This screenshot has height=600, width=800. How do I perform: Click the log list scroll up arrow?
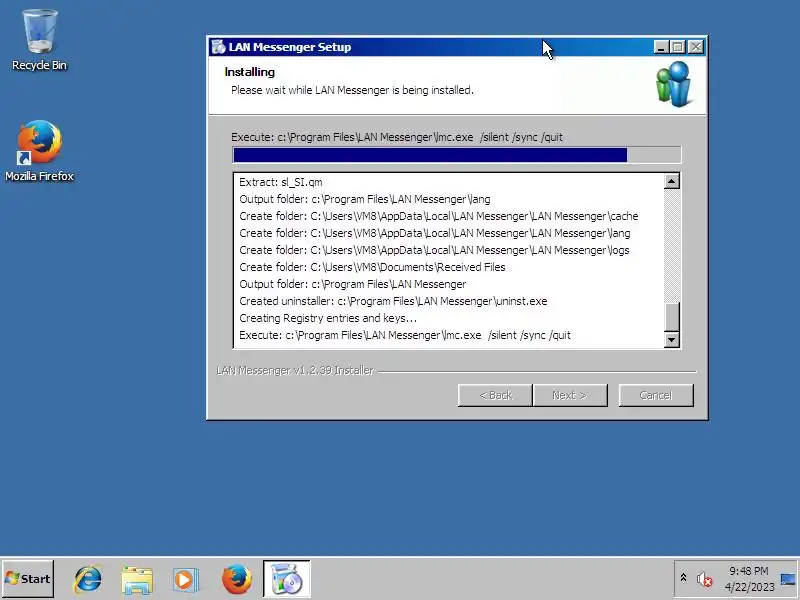pos(672,181)
